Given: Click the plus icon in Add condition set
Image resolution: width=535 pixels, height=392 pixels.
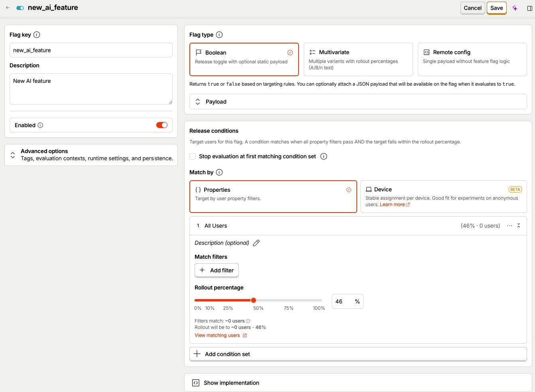Looking at the screenshot, I should pyautogui.click(x=197, y=354).
